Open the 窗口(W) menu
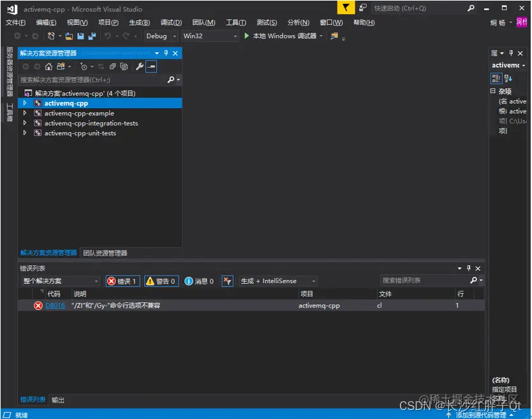 pos(331,22)
